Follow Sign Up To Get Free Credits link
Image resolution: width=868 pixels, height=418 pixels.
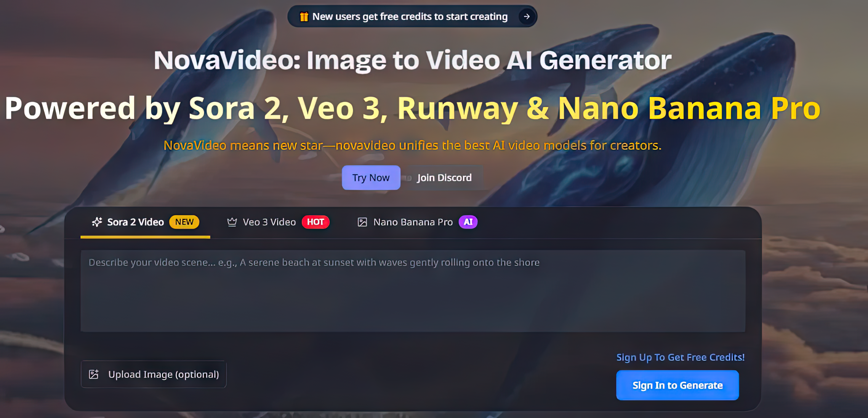coord(680,357)
